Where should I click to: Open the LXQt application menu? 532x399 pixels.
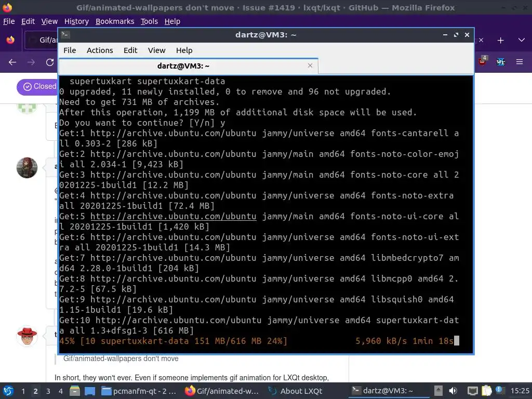(8, 391)
